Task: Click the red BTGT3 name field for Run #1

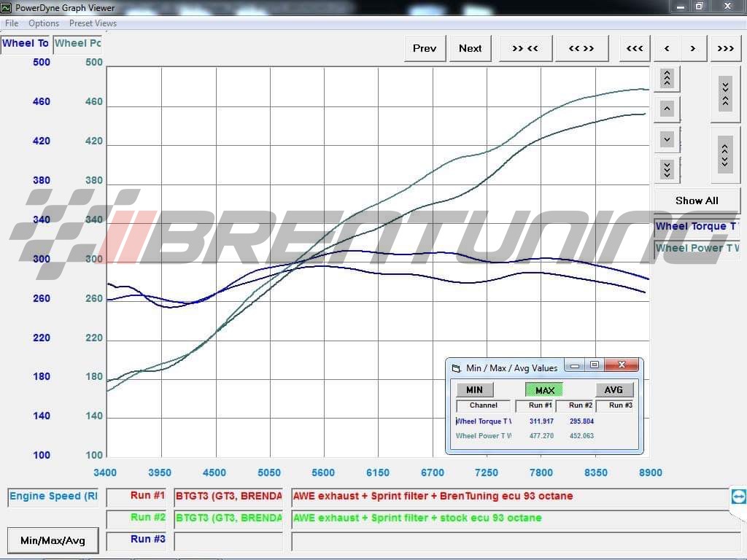Action: [x=228, y=497]
